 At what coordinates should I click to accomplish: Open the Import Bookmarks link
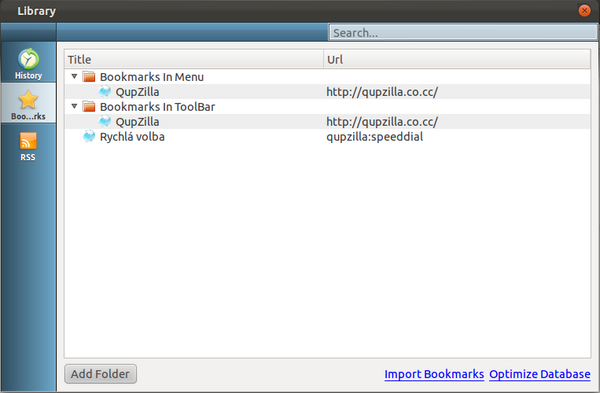pyautogui.click(x=434, y=374)
